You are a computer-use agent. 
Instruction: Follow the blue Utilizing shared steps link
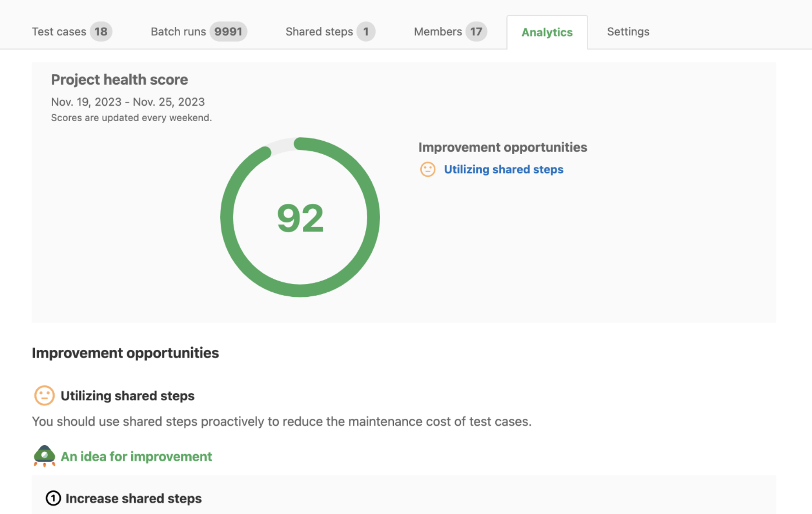[x=503, y=169]
